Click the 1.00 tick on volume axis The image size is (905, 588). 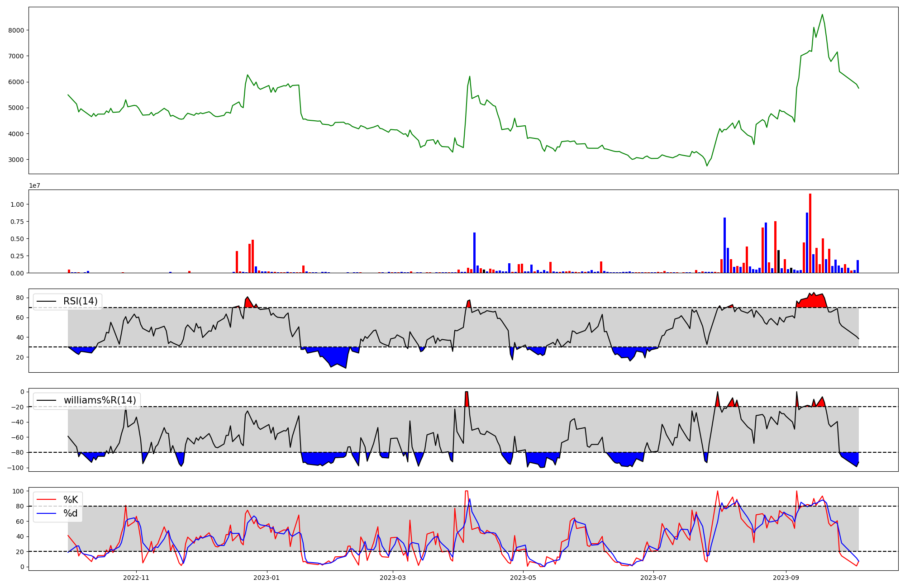(x=17, y=204)
